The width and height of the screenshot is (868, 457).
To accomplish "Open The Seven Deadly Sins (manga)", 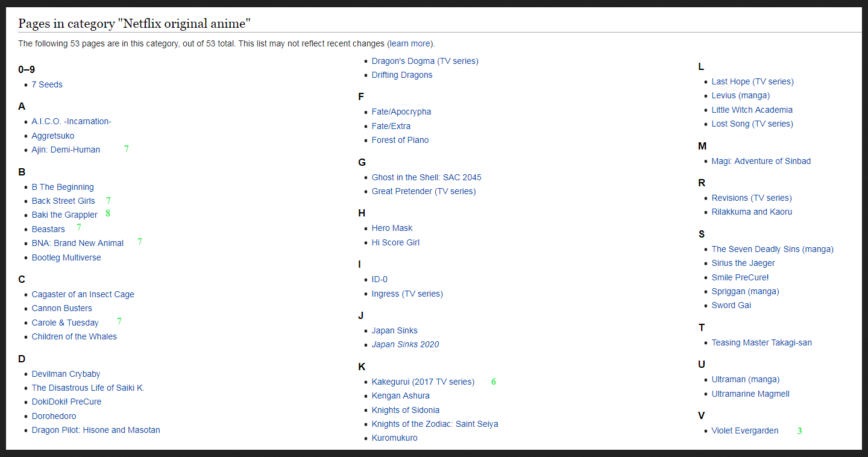I will click(773, 249).
